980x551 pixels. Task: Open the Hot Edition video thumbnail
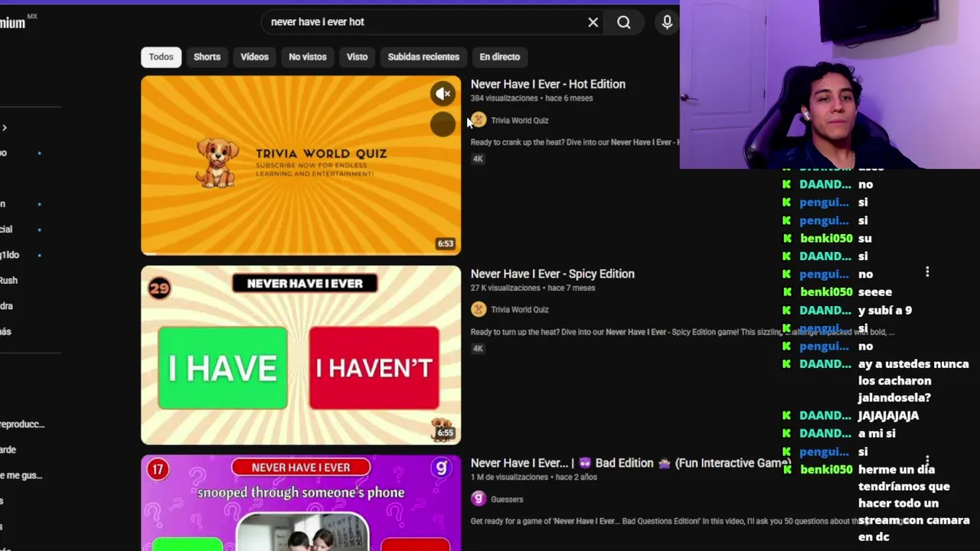(301, 165)
